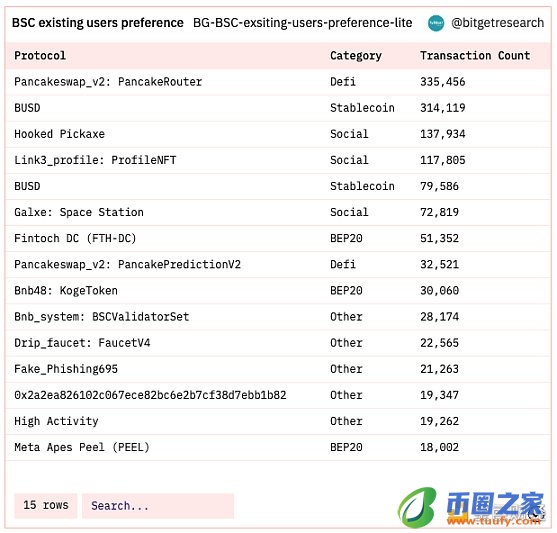
Task: Select BUSD cell with count 314,119
Action: (27, 108)
